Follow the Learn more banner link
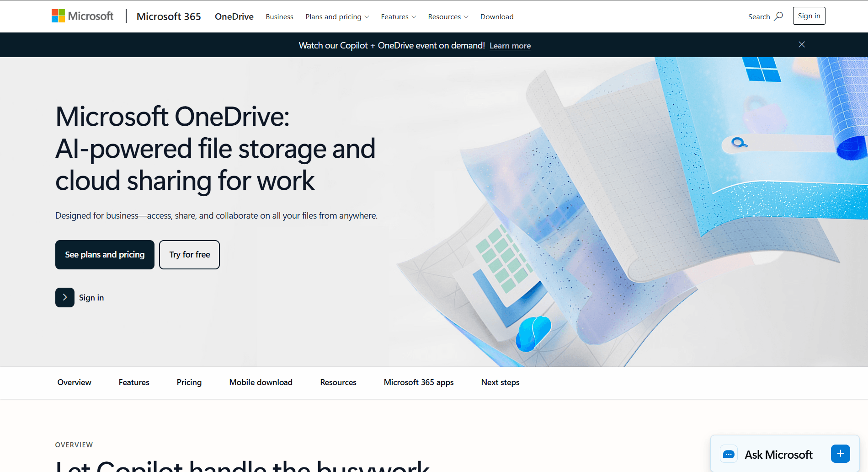The height and width of the screenshot is (472, 868). 510,46
